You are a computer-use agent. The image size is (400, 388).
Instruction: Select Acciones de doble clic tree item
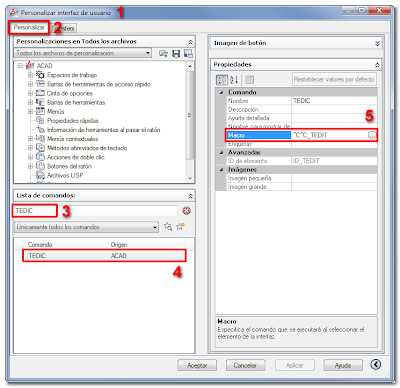tap(76, 157)
